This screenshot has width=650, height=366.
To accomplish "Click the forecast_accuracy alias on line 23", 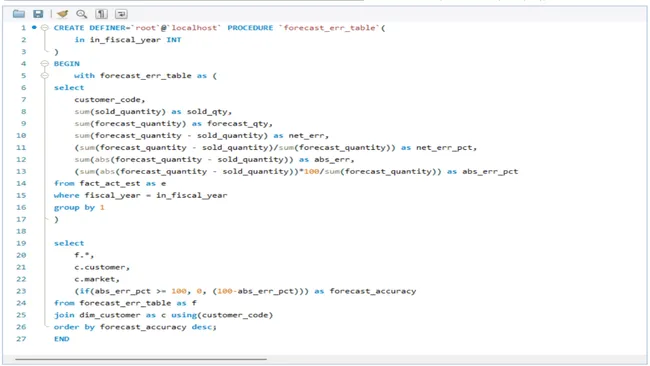I will (373, 291).
